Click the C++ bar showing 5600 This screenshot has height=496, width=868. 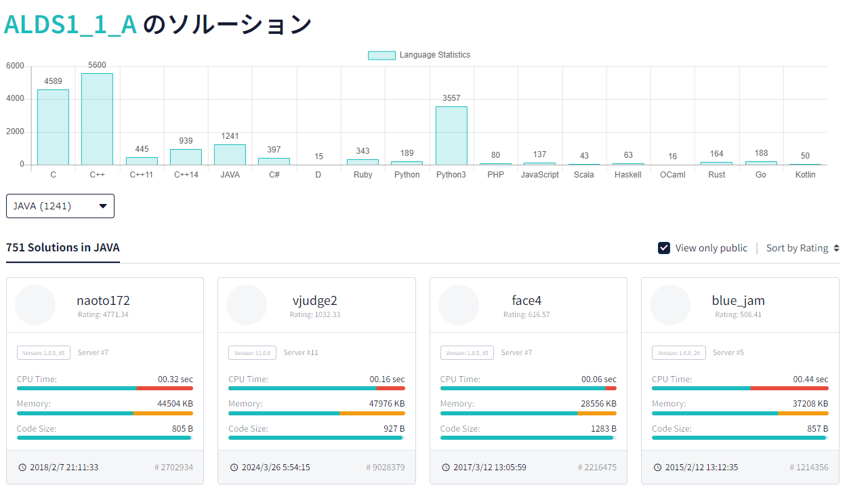point(97,119)
